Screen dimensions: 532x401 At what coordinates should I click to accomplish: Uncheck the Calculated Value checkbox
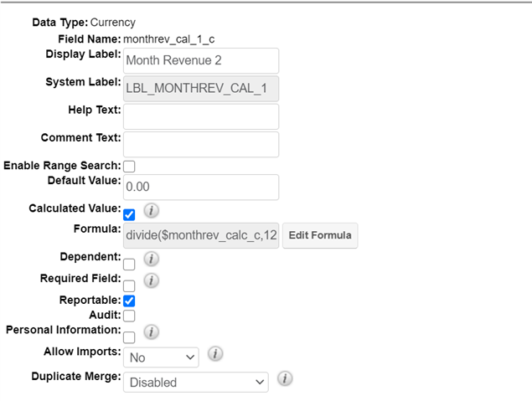point(129,214)
